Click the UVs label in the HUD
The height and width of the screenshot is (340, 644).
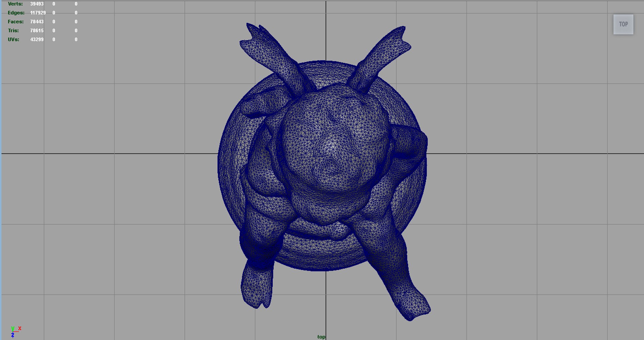pyautogui.click(x=13, y=40)
